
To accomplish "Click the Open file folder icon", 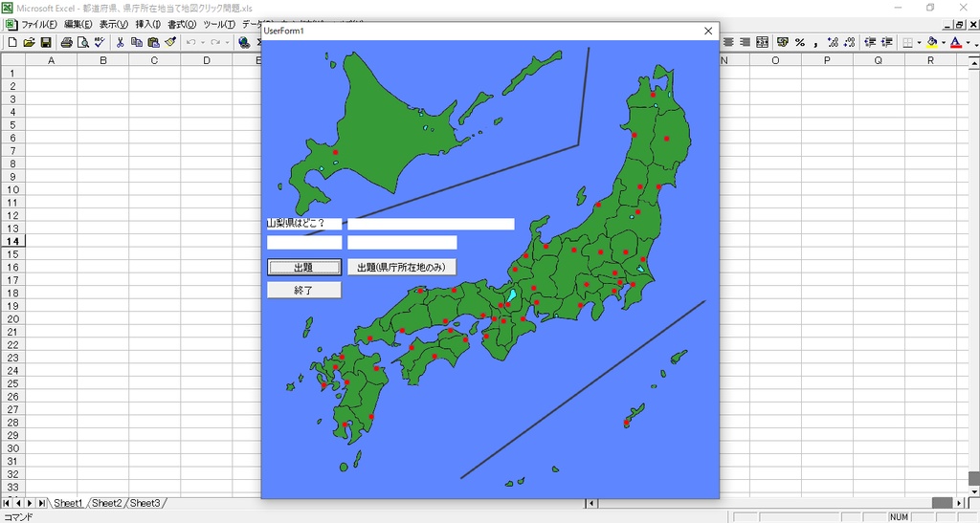I will coord(29,42).
